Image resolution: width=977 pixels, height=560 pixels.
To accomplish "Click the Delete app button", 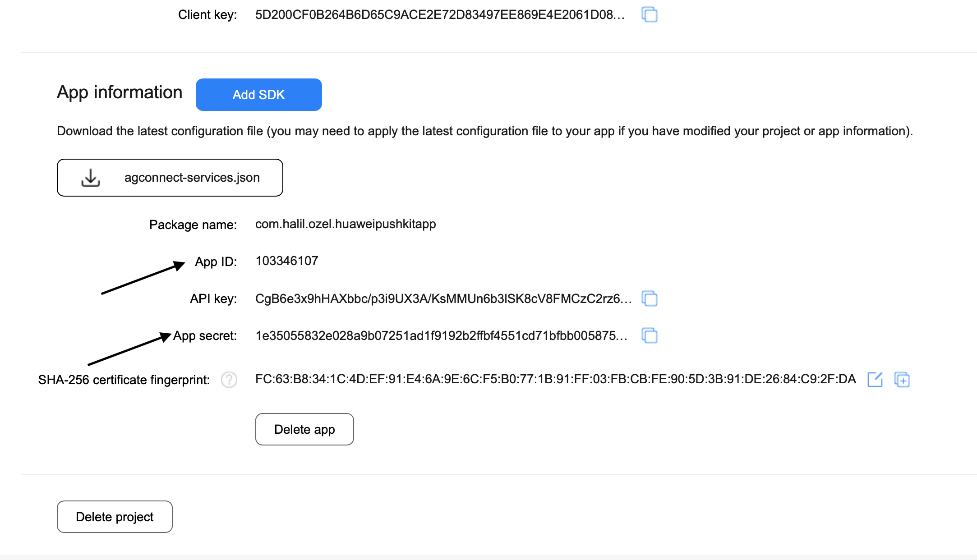I will pos(304,429).
